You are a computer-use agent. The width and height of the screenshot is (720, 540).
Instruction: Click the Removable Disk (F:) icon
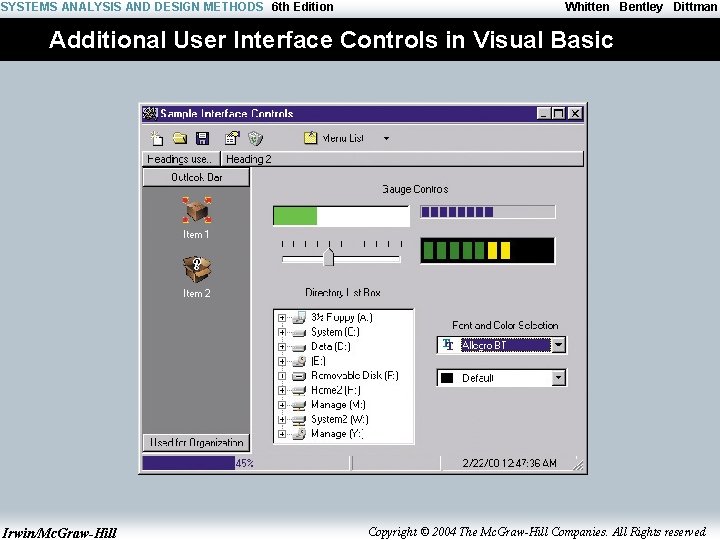click(299, 376)
